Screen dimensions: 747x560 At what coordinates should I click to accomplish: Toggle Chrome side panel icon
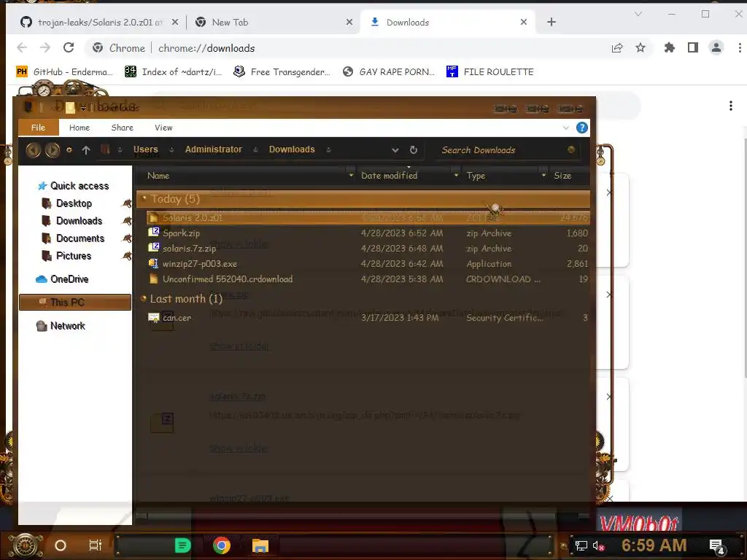point(693,47)
